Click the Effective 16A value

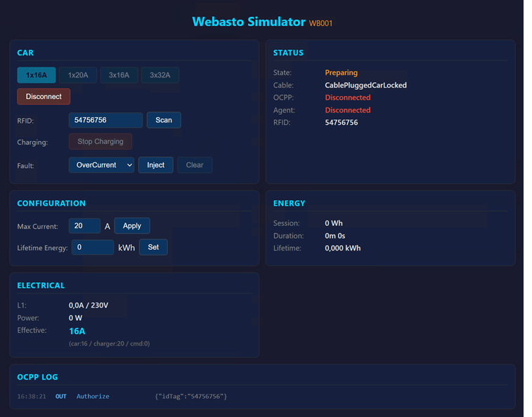pos(77,331)
